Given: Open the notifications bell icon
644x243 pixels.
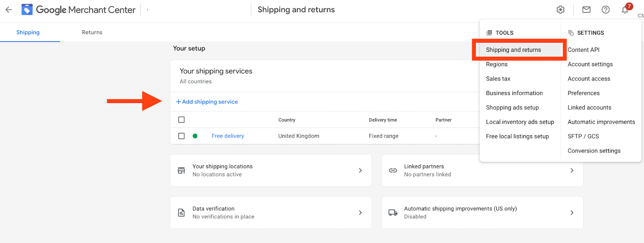Looking at the screenshot, I should (x=625, y=10).
